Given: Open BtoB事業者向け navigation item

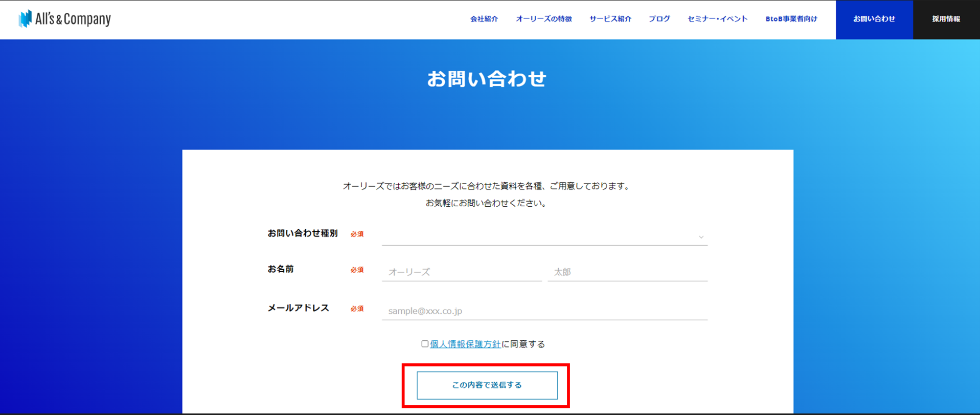Looking at the screenshot, I should coord(791,19).
